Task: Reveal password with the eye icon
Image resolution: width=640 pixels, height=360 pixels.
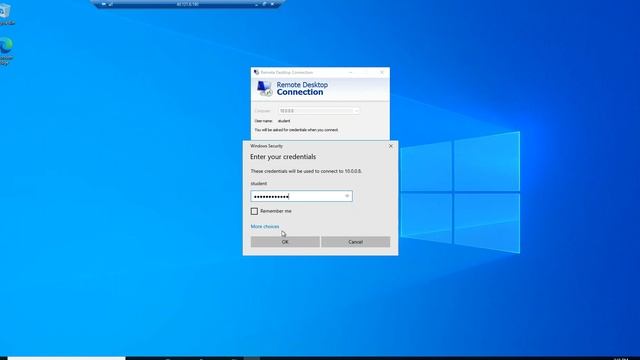Action: [347, 196]
